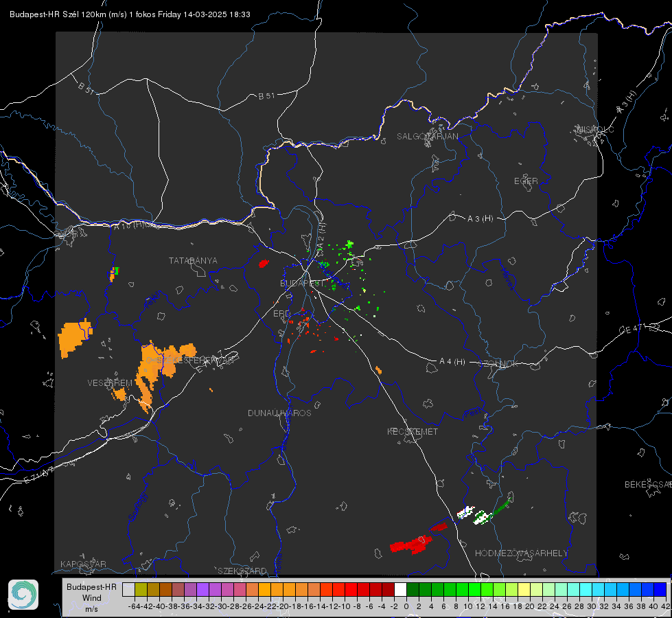
Task: Select the dark red swatch between -4 and -2
Action: (388, 589)
